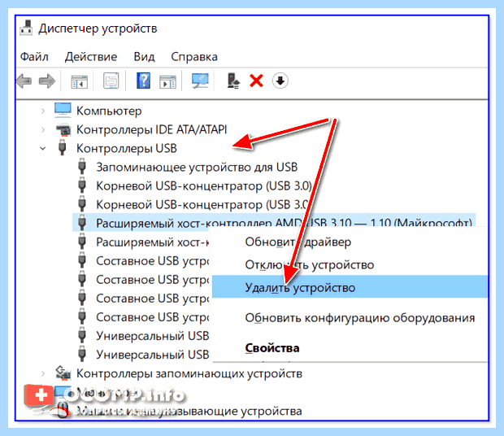The width and height of the screenshot is (504, 436).
Task: Click the Forward arrow toolbar icon
Action: click(x=47, y=81)
